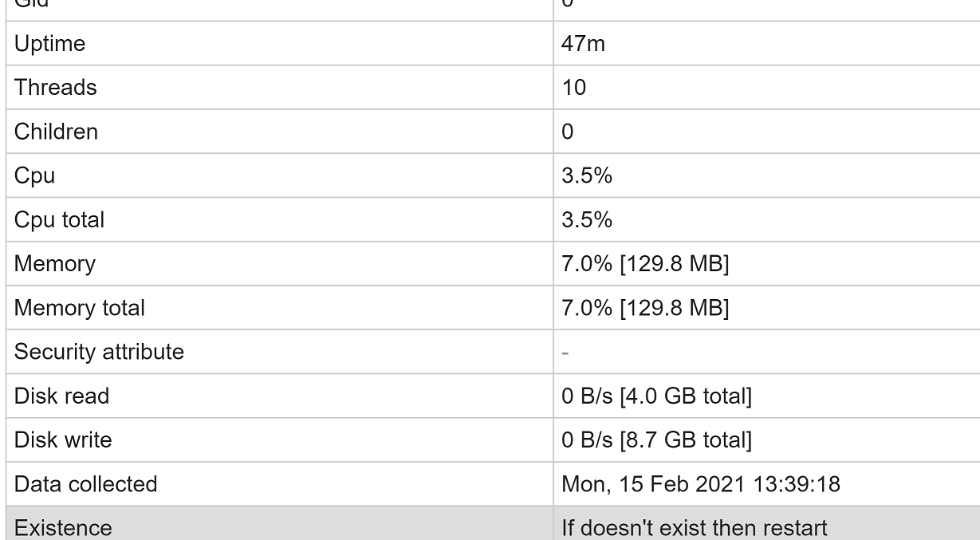Select the dash value for Security attribute
The image size is (980, 540).
(x=565, y=352)
